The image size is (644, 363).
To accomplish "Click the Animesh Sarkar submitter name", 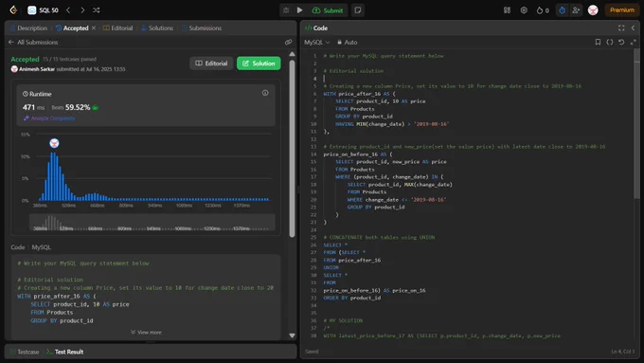I will [37, 69].
